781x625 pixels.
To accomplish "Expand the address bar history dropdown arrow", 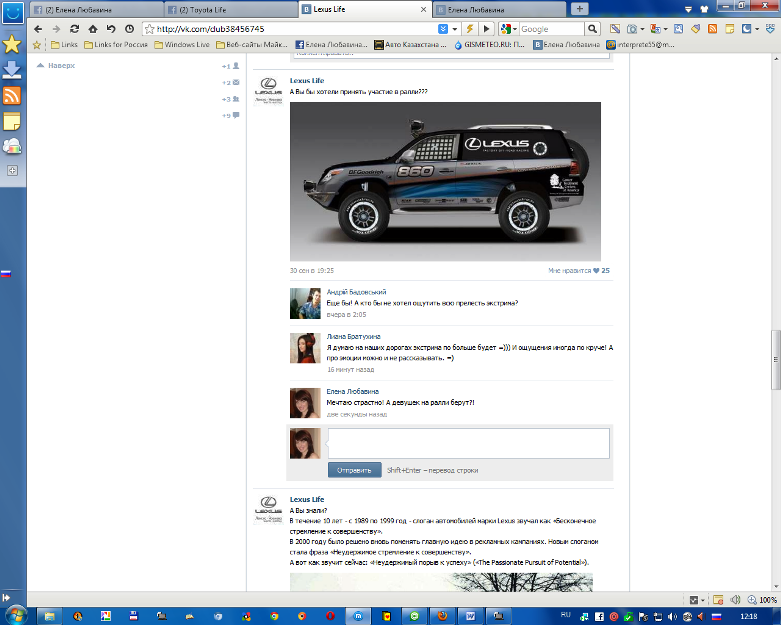I will click(454, 29).
